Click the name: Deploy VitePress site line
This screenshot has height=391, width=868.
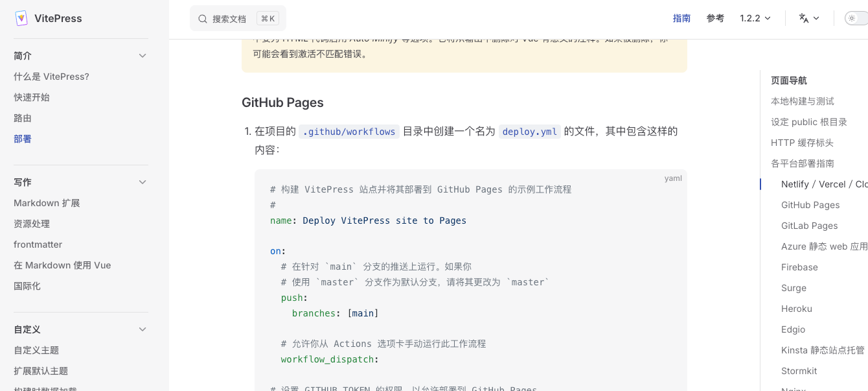tap(368, 220)
